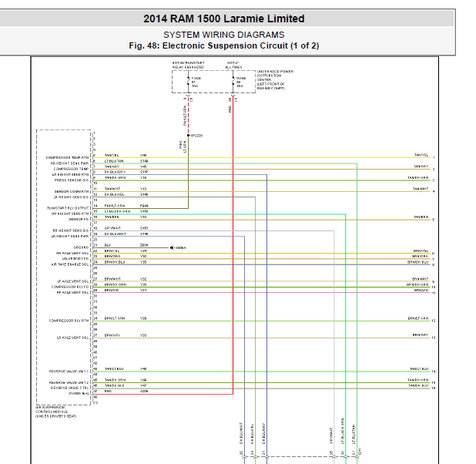Screen dimensions: 476x464
Task: Click the vertical "LT BLU/TAN" label near the bottom
Action: [x=354, y=434]
